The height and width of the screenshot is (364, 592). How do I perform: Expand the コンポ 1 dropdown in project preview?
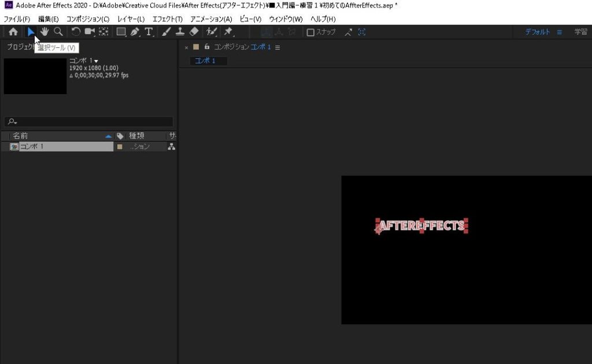click(96, 61)
